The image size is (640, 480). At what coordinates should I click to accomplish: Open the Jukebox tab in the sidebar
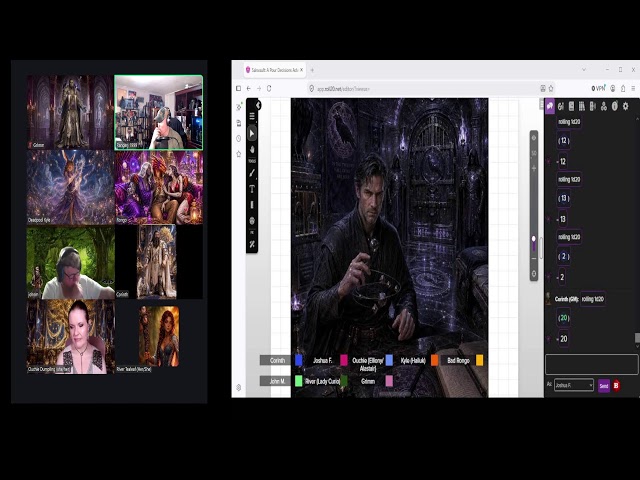(593, 106)
